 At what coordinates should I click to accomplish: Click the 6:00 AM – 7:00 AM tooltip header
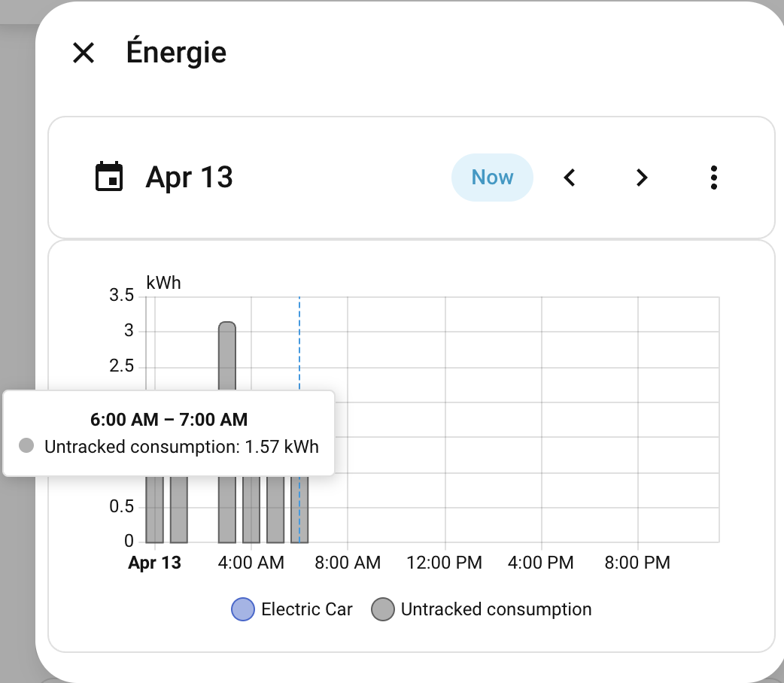click(x=169, y=420)
